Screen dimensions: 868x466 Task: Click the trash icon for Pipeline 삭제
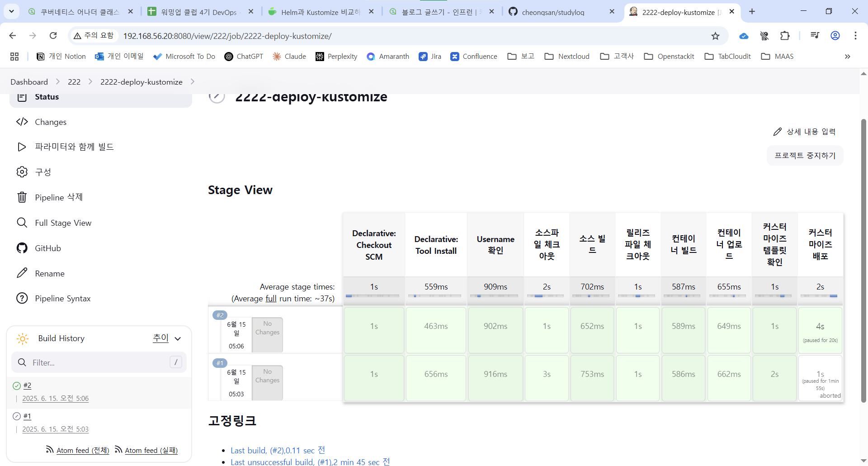coord(22,197)
